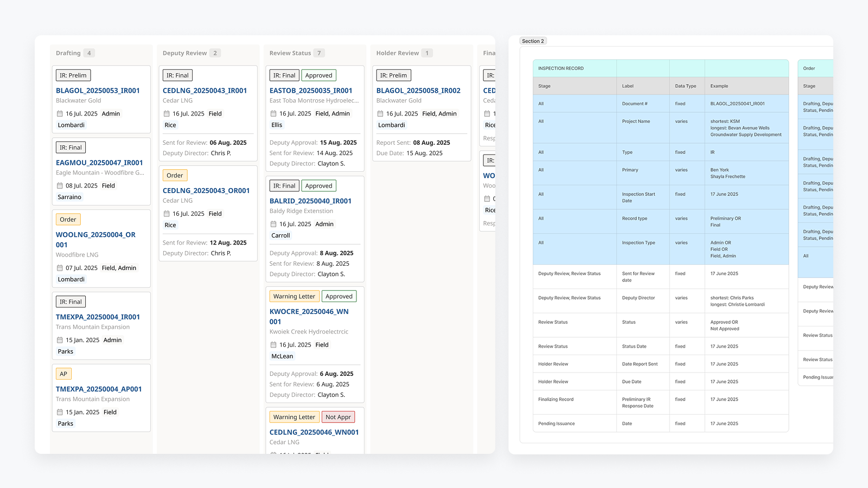Open TMEXPA_20250004_AP001 record link
Screen dimensions: 868x488
[99, 389]
